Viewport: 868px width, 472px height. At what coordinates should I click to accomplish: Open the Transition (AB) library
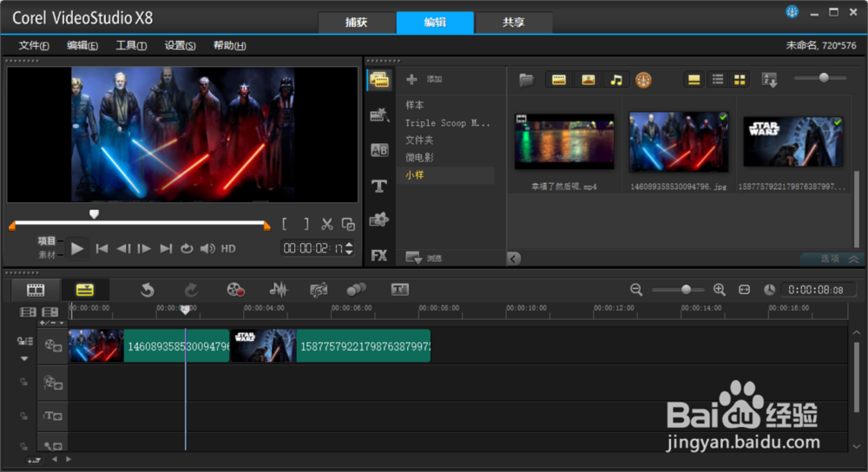pos(379,150)
